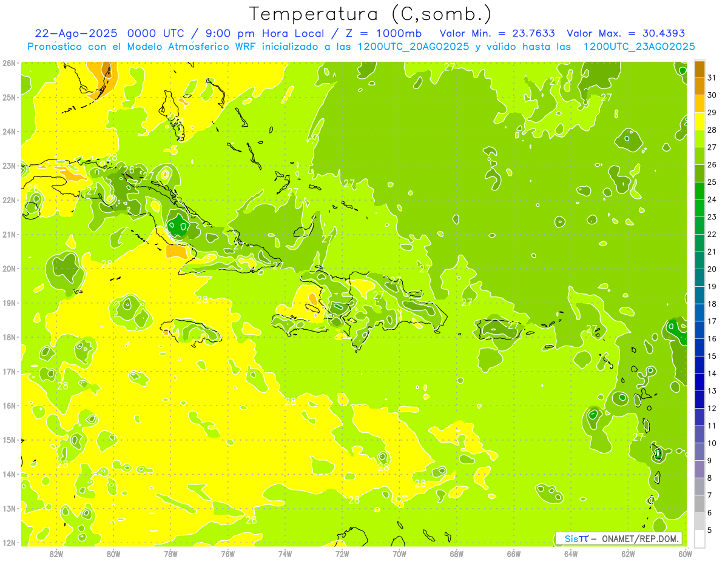728x562 pixels.
Task: Click the "16N" latitude axis label
Action: [9, 406]
